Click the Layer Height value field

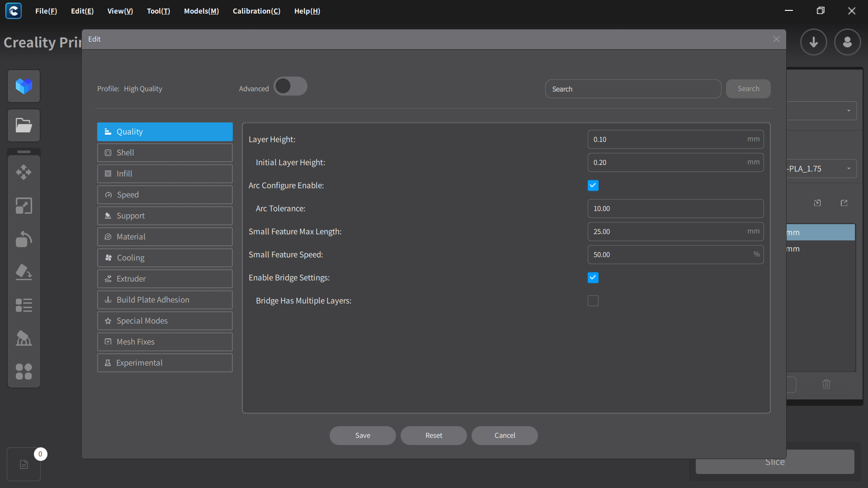pyautogui.click(x=675, y=139)
